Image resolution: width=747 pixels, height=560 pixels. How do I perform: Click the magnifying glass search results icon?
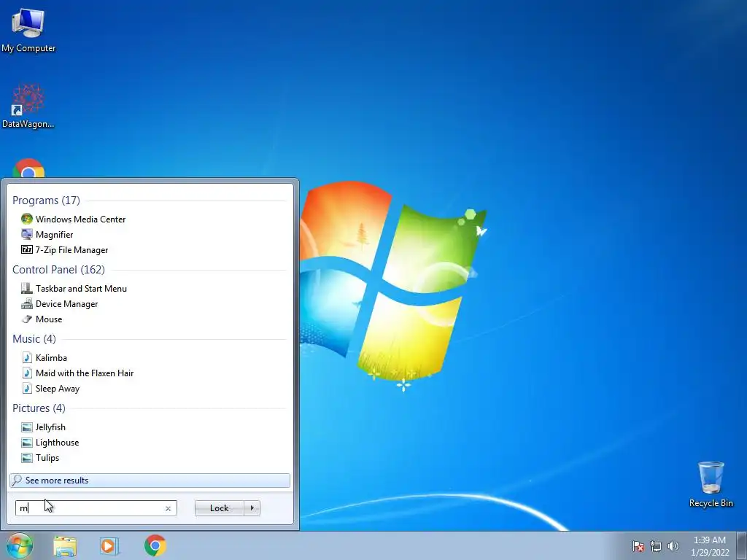pyautogui.click(x=17, y=480)
